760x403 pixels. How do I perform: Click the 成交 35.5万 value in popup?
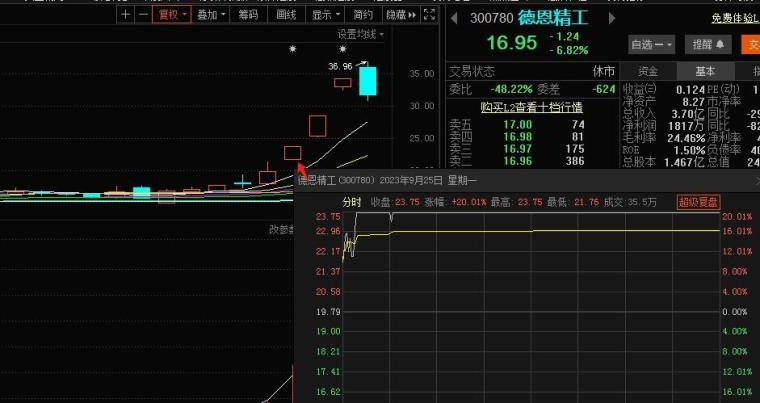coord(643,202)
